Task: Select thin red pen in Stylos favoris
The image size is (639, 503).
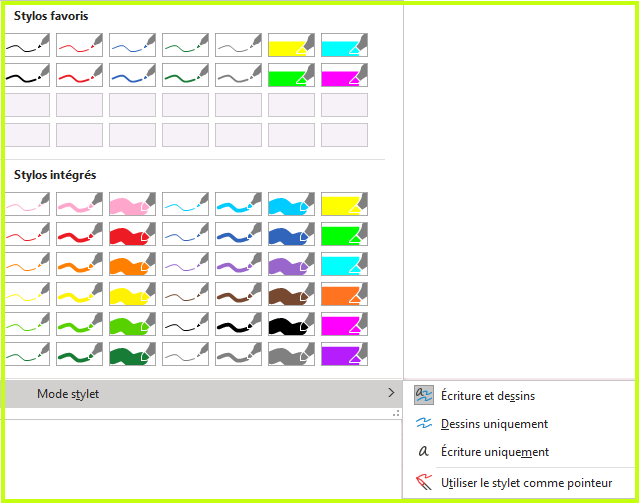Action: (79, 45)
